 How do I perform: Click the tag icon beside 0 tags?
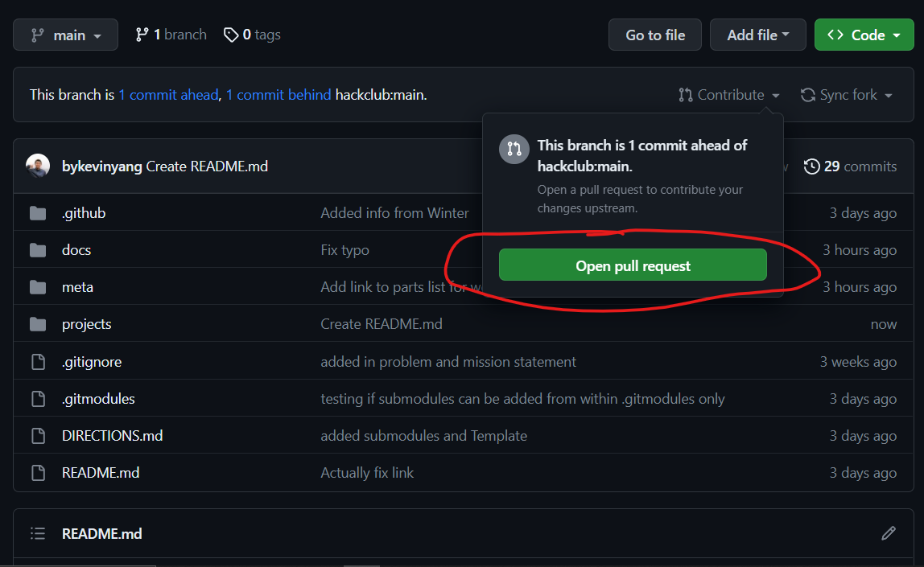[x=231, y=35]
